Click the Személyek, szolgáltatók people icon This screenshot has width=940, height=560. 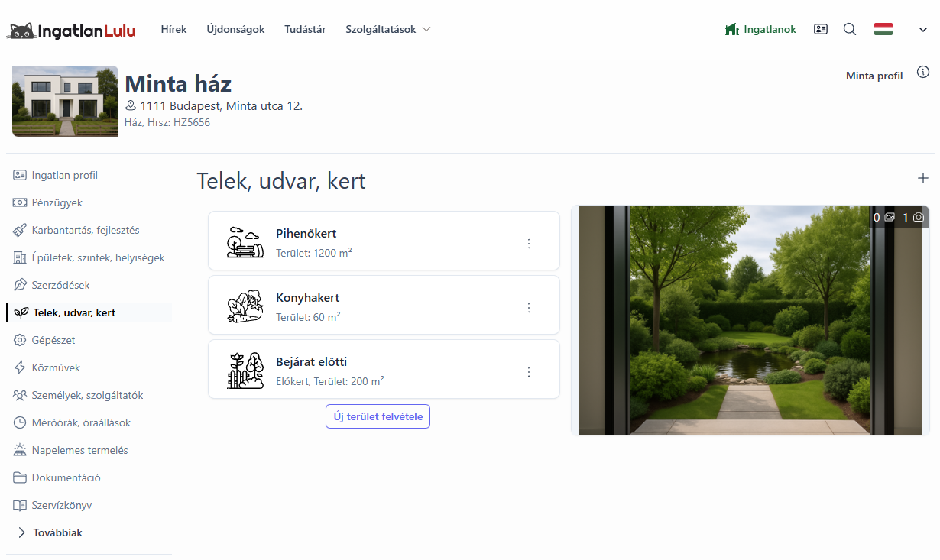point(20,395)
